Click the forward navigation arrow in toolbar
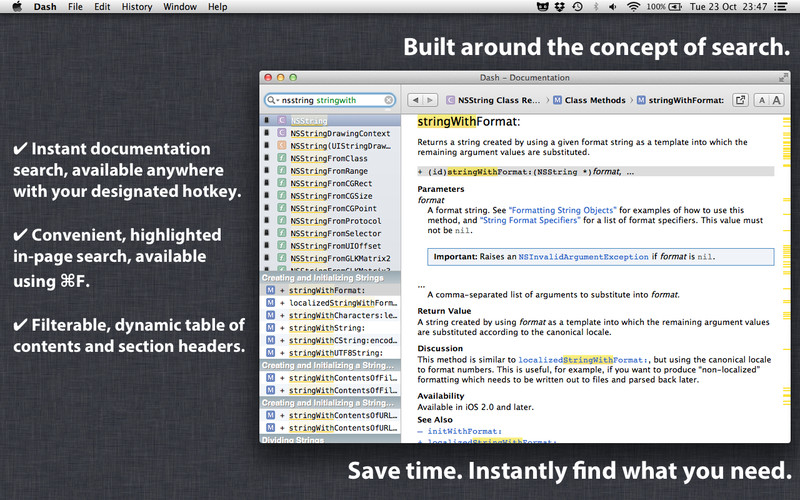Screen dimensions: 800x500 430,100
